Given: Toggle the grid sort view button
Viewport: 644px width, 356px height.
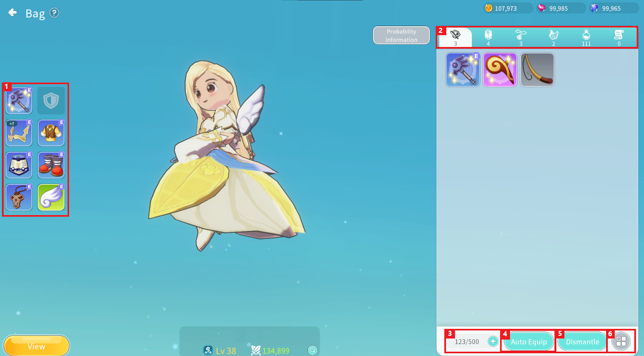Looking at the screenshot, I should point(621,342).
